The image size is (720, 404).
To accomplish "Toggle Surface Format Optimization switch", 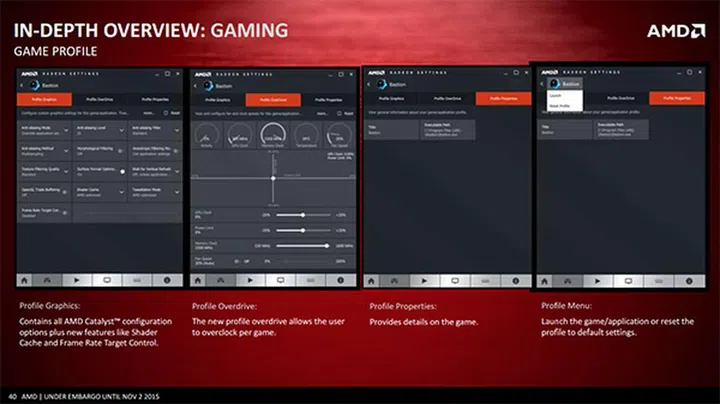I will [122, 172].
